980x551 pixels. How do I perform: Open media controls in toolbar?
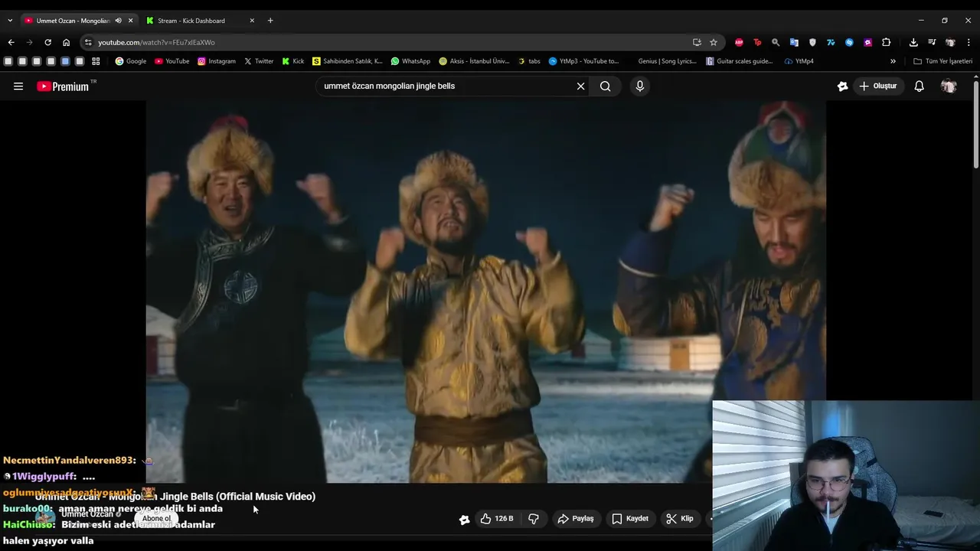tap(932, 42)
